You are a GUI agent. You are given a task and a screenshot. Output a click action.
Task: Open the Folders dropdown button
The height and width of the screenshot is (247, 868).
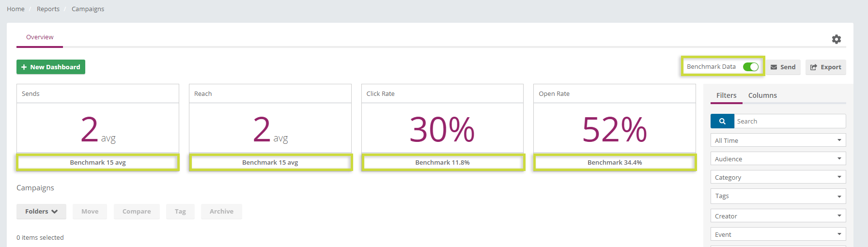pyautogui.click(x=41, y=212)
